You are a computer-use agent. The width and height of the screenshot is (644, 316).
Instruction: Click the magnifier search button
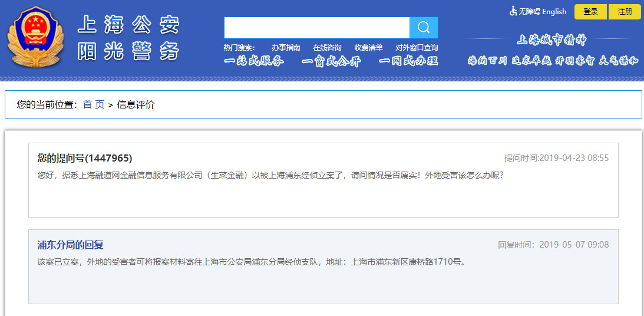tap(424, 28)
